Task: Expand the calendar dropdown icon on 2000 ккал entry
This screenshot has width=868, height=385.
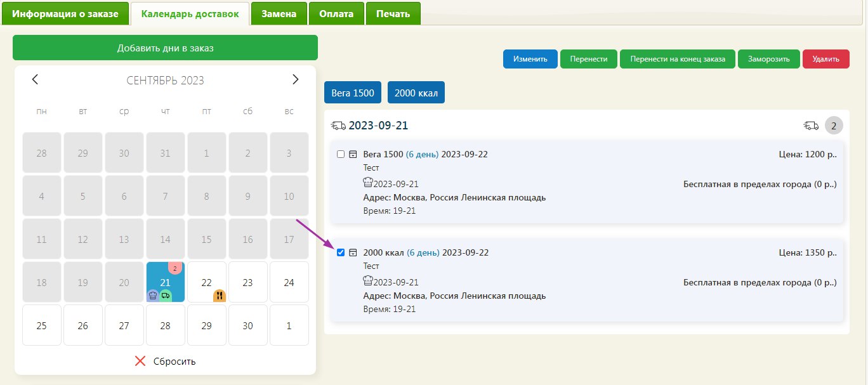Action: (353, 252)
